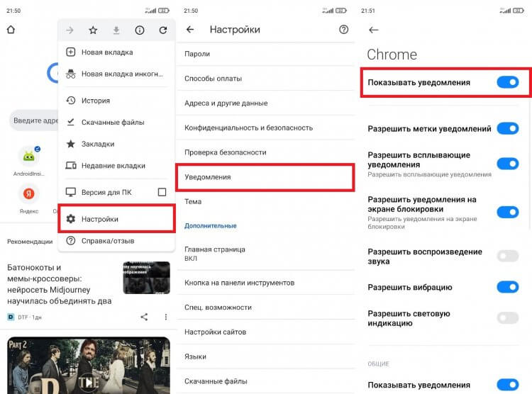Tap the Введите адрес search field
This screenshot has height=394, width=532.
33,120
